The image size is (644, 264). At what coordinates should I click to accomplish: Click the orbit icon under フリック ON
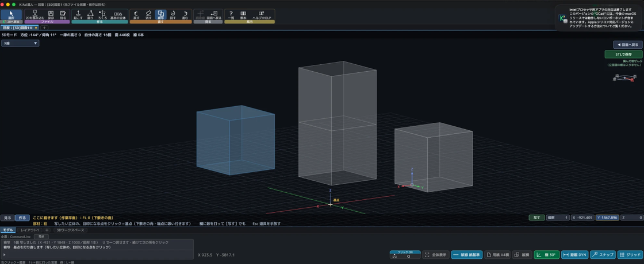(x=394, y=256)
